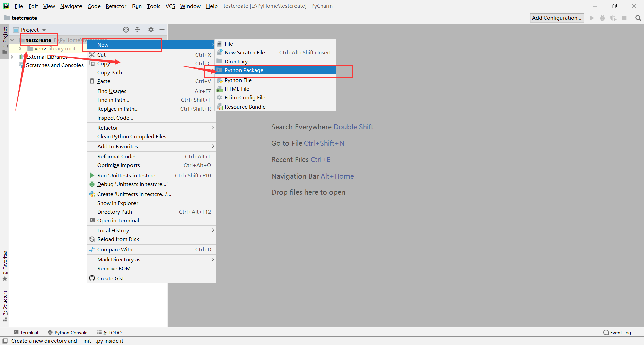Click the Stop square icon in toolbar
The width and height of the screenshot is (644, 345).
[x=624, y=18]
